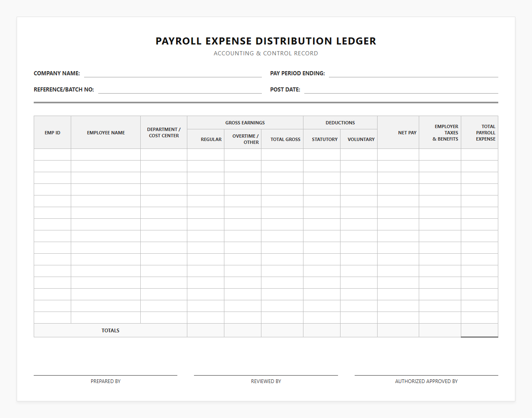
Task: Click the "DEPARTMENT / COST CENTER" header
Action: click(164, 133)
